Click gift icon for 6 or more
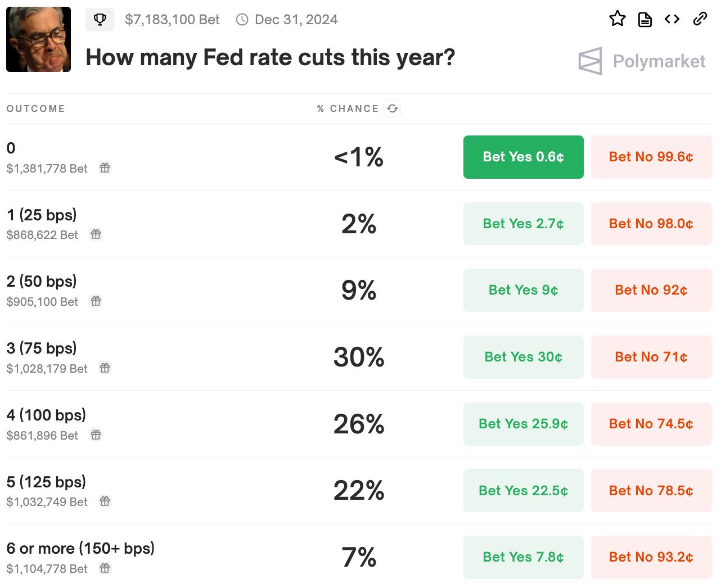 click(x=105, y=568)
